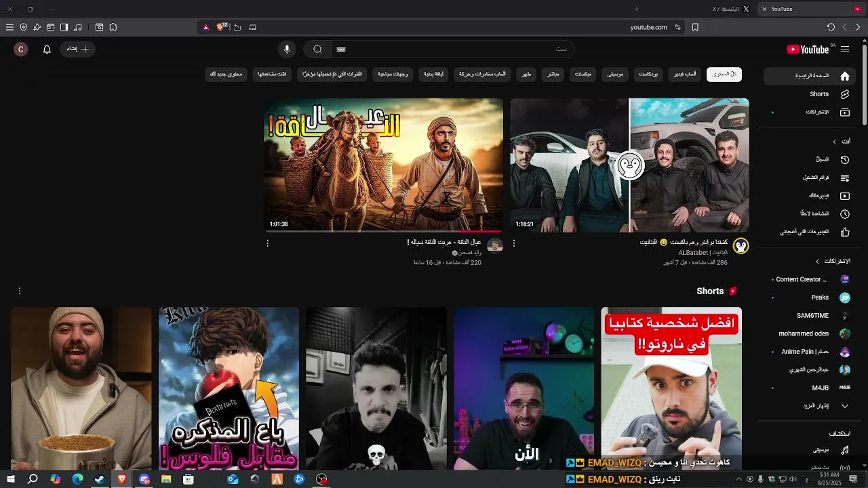The height and width of the screenshot is (488, 868).
Task: Click the page vertical scrollbar
Action: (864, 85)
